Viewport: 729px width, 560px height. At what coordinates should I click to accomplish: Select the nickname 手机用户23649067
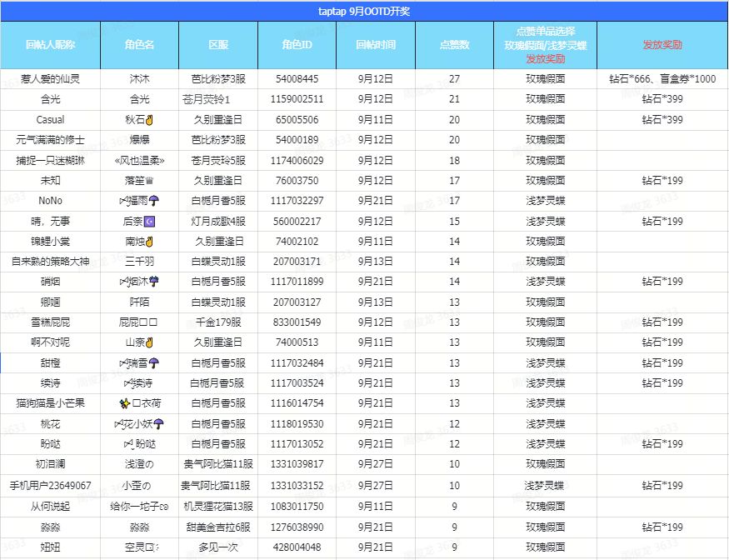click(x=50, y=486)
